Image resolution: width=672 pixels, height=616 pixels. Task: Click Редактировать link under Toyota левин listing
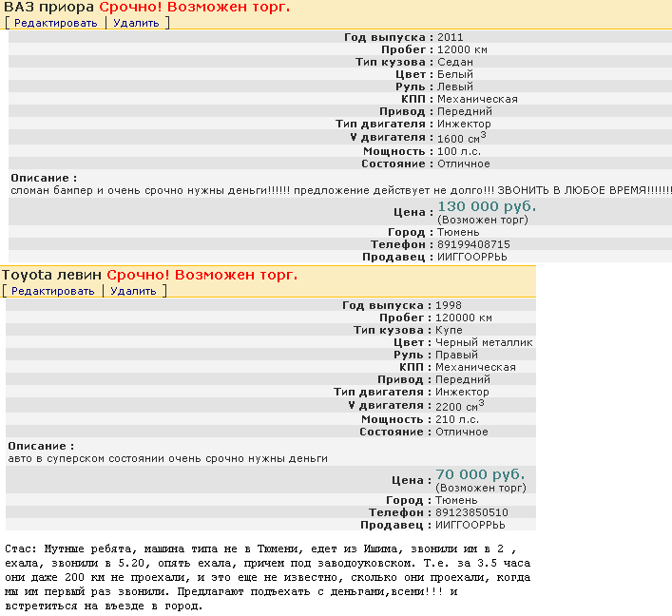tap(52, 291)
